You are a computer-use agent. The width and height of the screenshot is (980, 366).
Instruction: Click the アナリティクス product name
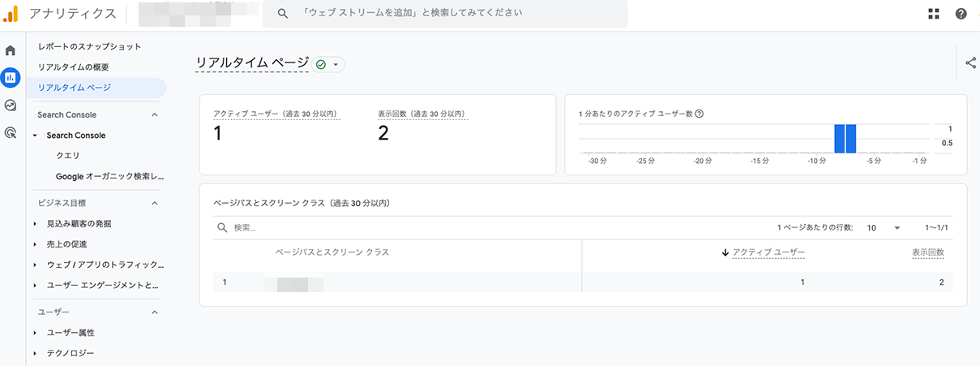click(x=72, y=14)
